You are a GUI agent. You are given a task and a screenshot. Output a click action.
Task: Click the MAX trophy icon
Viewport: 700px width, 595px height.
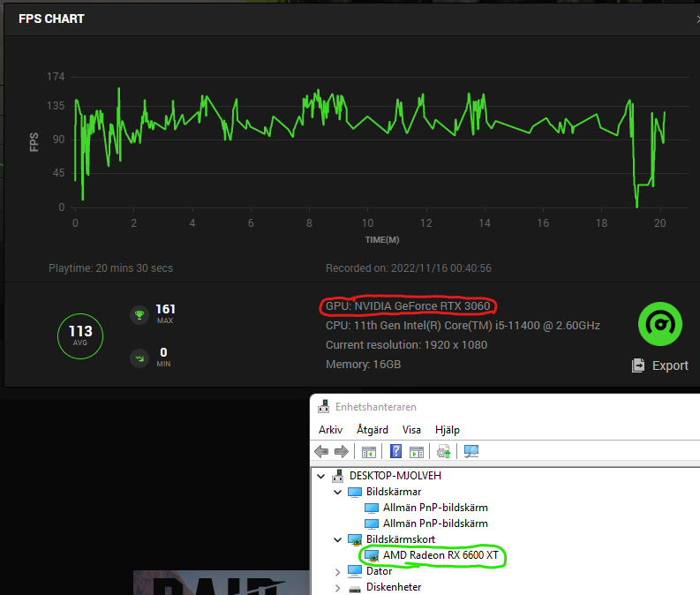(139, 315)
